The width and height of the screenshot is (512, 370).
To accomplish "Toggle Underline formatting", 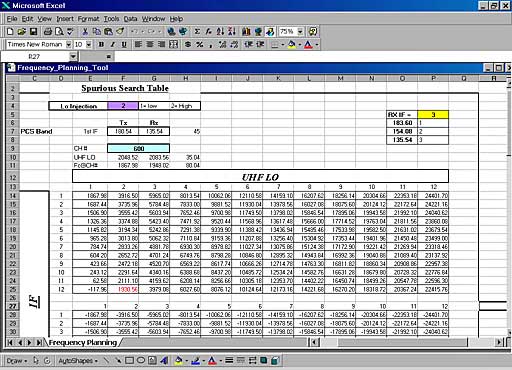I will 124,44.
